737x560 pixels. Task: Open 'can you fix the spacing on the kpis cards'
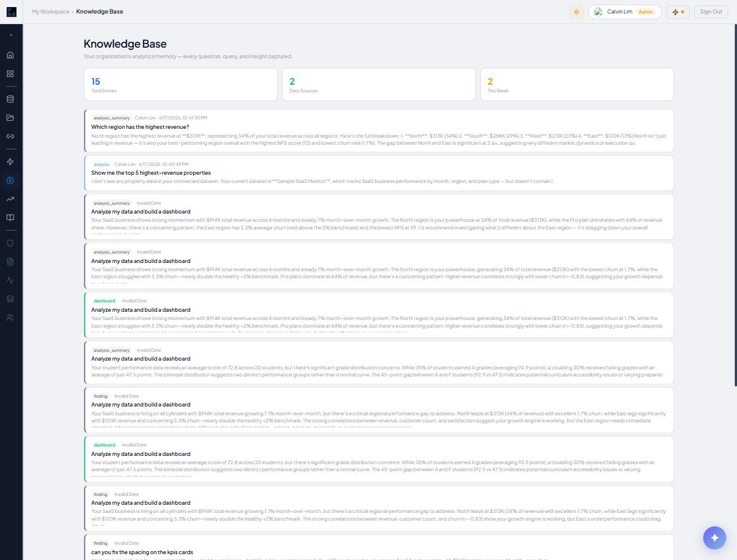(379, 548)
